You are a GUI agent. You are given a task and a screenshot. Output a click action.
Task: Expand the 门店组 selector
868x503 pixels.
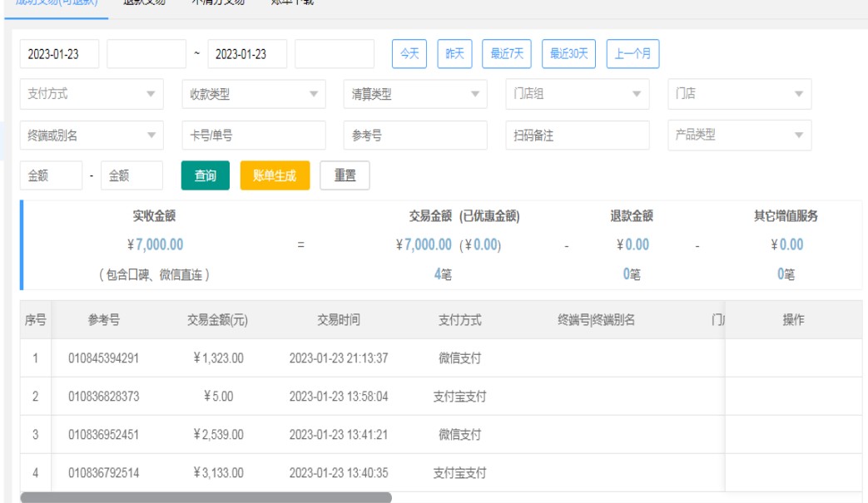577,94
